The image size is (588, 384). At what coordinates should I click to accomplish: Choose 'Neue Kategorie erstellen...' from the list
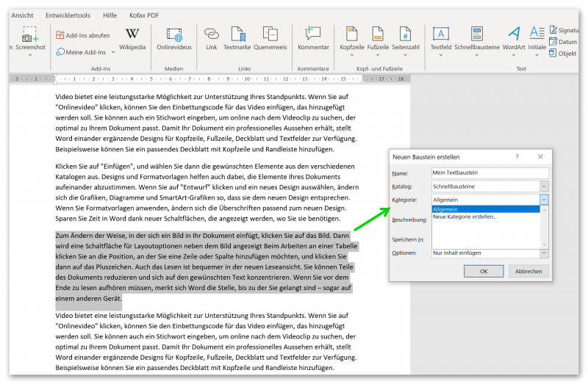click(x=465, y=217)
